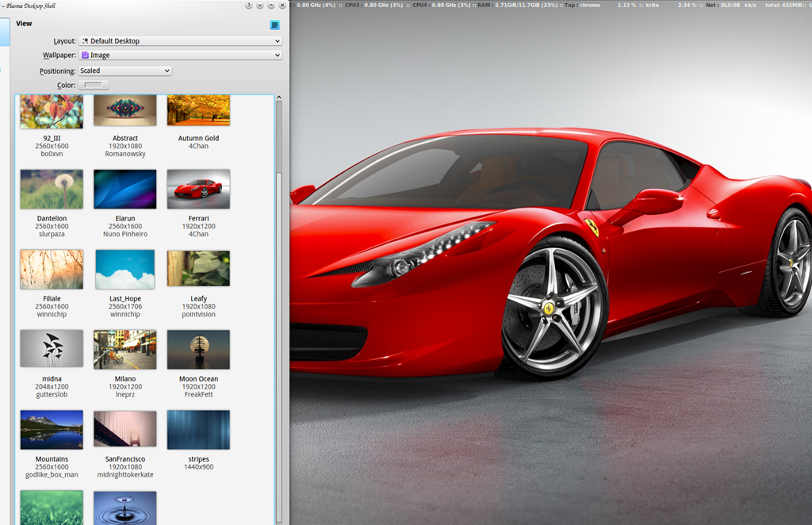Select the Abstract wallpaper thumbnail
Viewport: 812px width, 525px height.
(x=124, y=111)
